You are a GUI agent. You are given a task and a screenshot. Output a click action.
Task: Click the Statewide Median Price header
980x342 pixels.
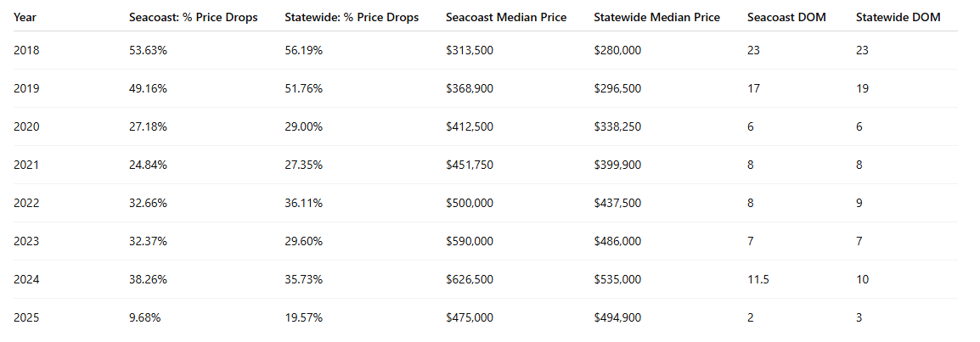click(x=656, y=17)
